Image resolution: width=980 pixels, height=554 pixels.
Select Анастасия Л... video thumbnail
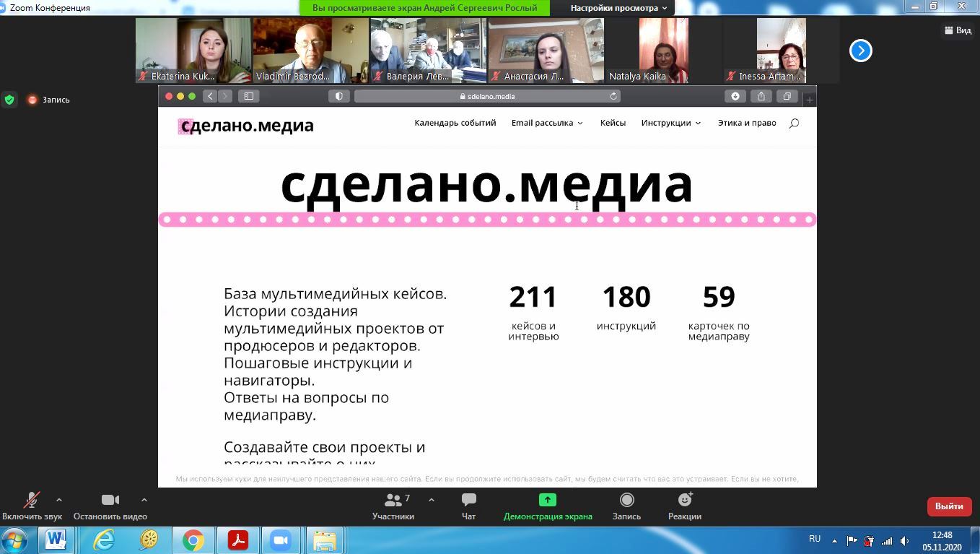[x=546, y=51]
